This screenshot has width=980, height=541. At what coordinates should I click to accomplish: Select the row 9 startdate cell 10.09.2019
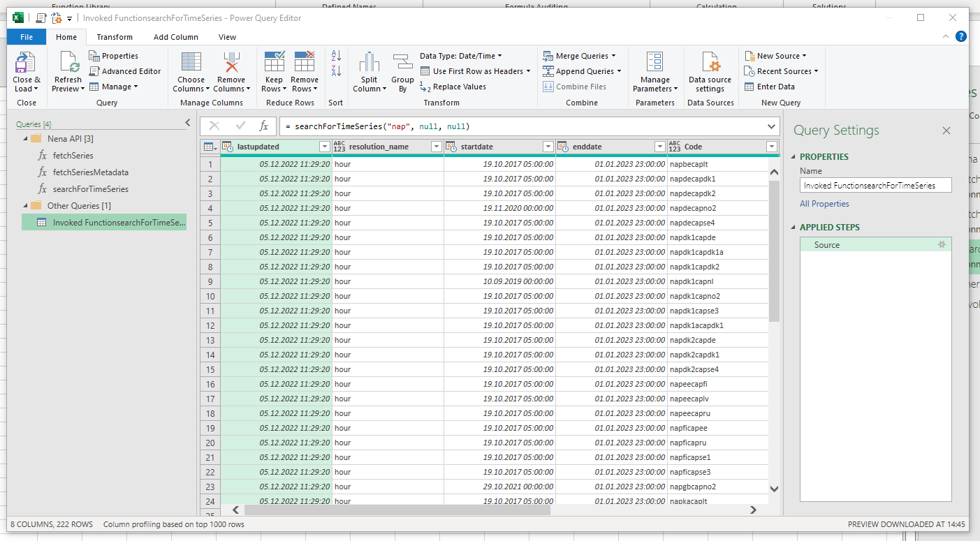[499, 281]
